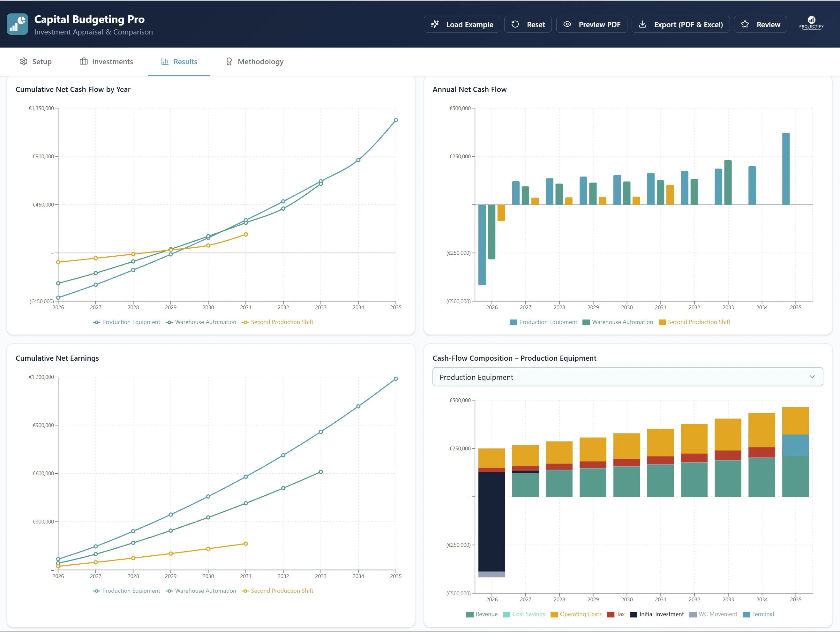
Task: Click the Load Example button
Action: pos(462,24)
